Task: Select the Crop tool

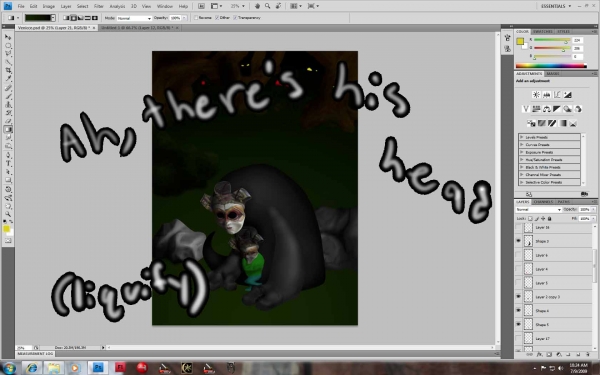Action: [x=8, y=71]
